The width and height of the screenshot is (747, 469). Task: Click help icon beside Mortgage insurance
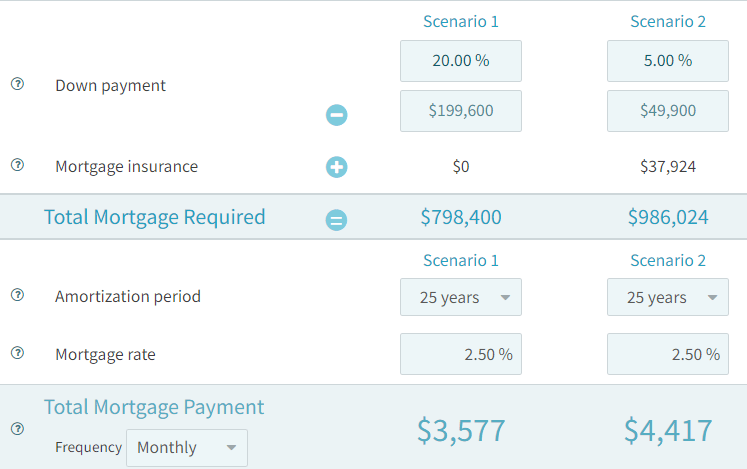tap(17, 165)
